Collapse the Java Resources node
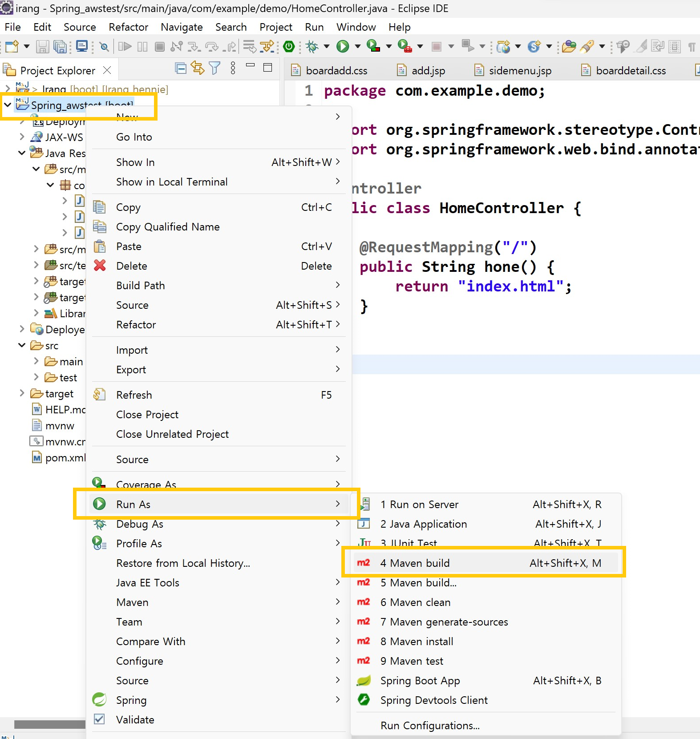The height and width of the screenshot is (739, 700). pos(22,153)
